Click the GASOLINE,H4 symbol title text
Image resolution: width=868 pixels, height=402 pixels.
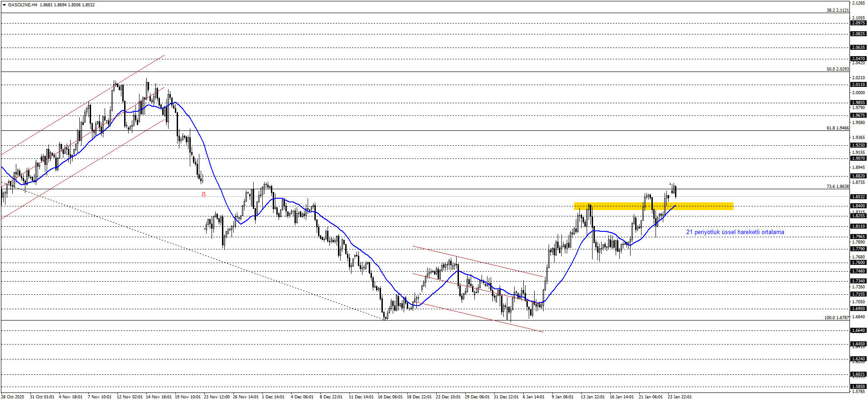[x=23, y=5]
